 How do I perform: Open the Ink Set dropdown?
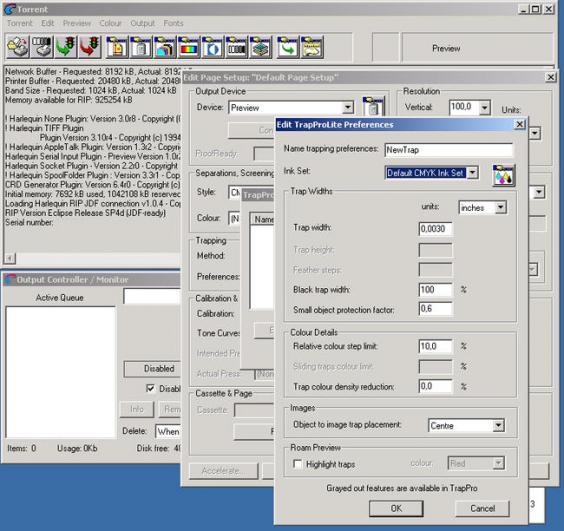click(473, 173)
